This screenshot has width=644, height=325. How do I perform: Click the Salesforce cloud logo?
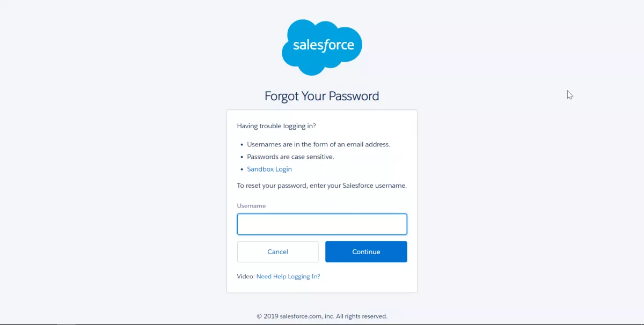[322, 47]
